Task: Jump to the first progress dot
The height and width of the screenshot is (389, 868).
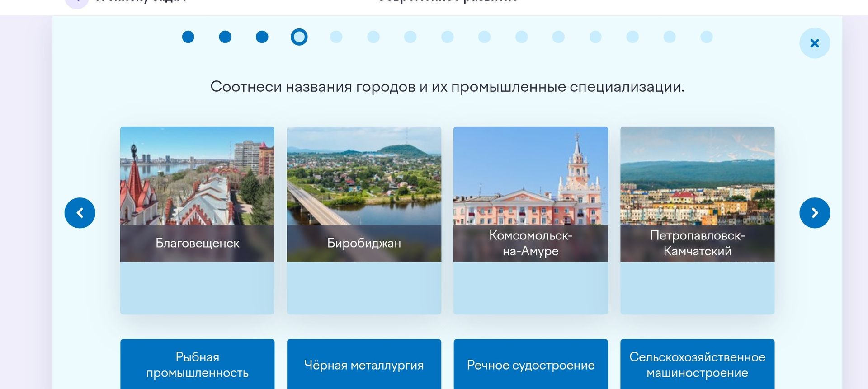Action: [x=188, y=37]
